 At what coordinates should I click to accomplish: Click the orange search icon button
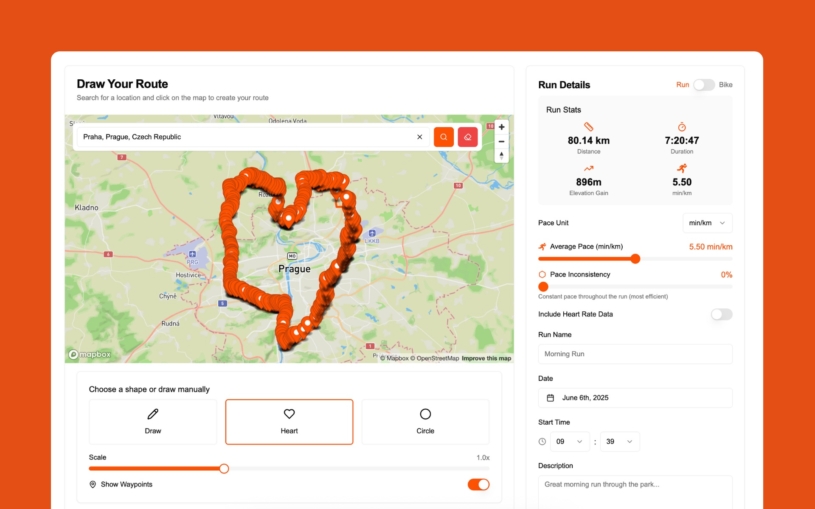444,137
